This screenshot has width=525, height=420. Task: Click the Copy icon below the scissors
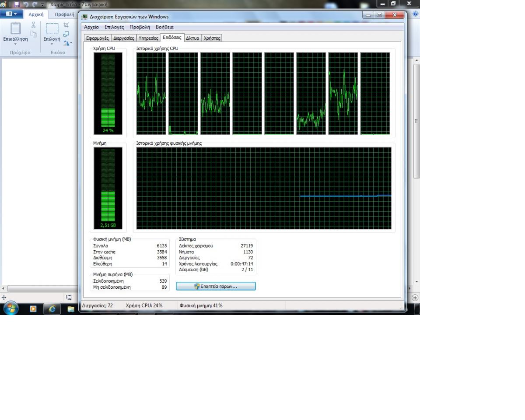coord(34,34)
